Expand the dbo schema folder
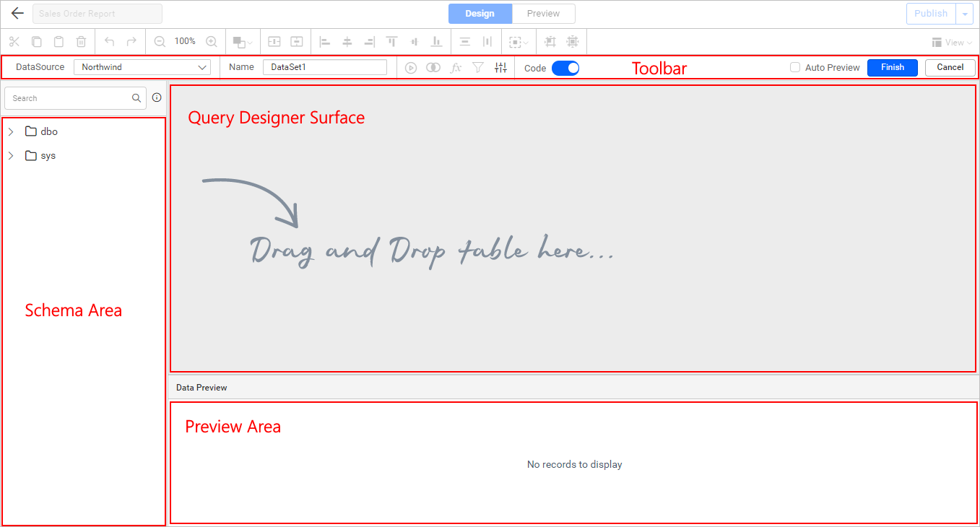The image size is (980, 527). 11,131
